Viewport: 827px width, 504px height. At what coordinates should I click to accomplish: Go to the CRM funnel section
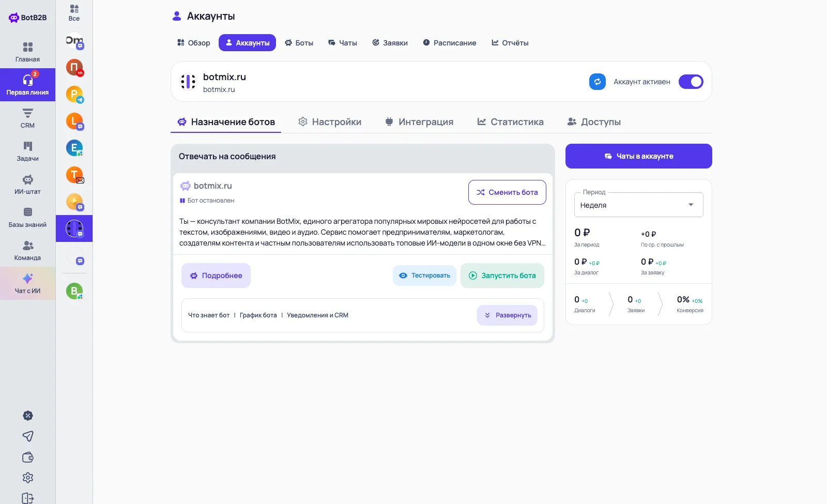click(27, 118)
